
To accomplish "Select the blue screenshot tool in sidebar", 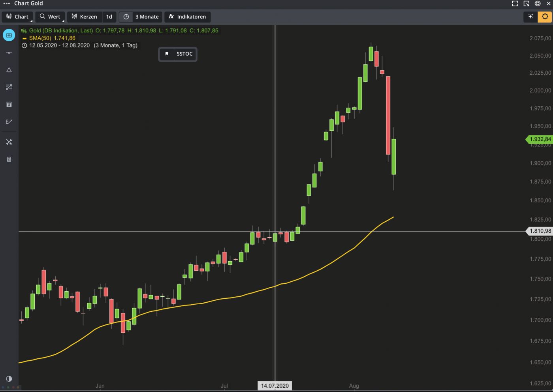I will pyautogui.click(x=9, y=35).
